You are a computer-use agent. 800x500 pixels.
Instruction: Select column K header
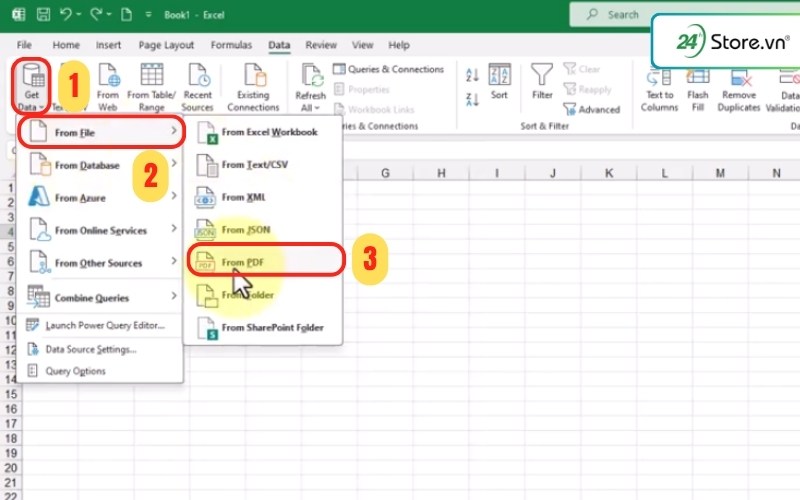click(609, 173)
